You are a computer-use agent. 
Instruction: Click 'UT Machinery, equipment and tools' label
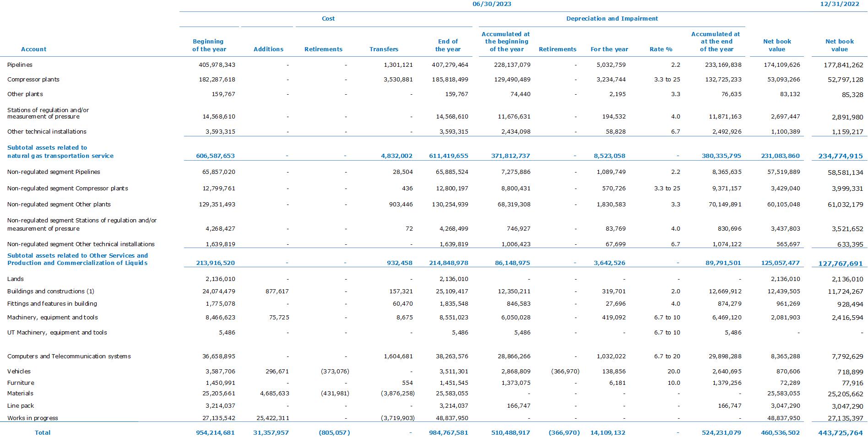57,333
